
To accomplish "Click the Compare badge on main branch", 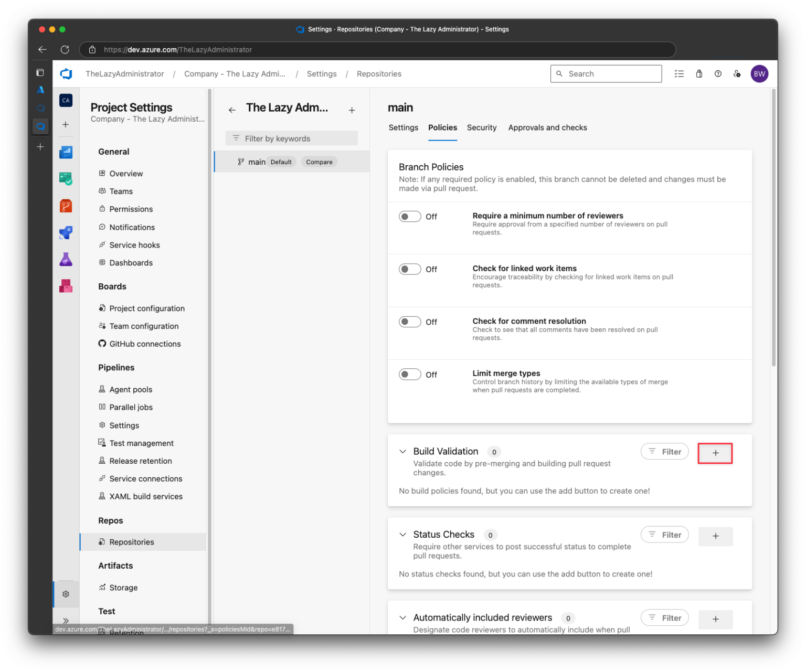I will pyautogui.click(x=319, y=162).
